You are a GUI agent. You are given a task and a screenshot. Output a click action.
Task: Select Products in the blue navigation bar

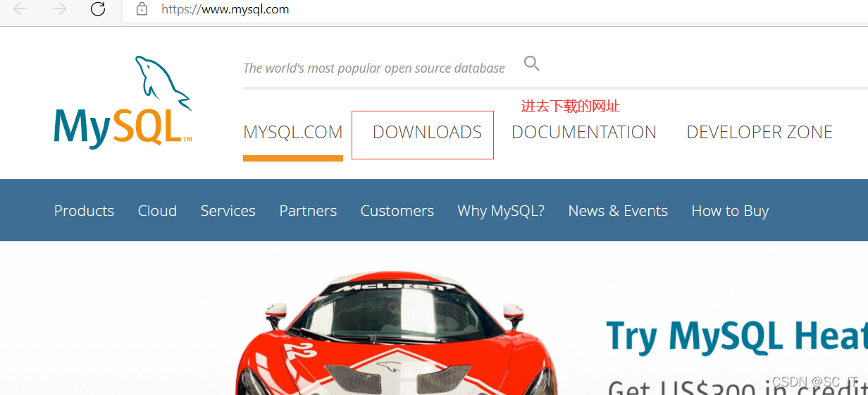[84, 211]
